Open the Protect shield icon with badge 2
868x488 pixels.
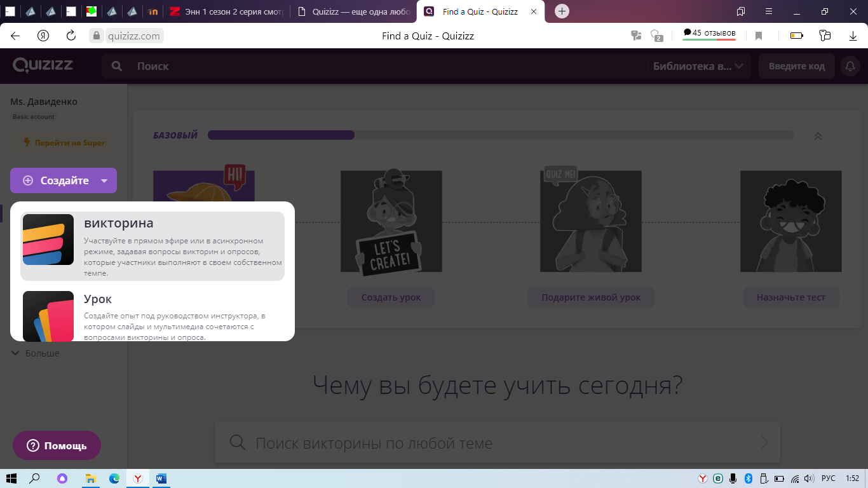(x=656, y=36)
